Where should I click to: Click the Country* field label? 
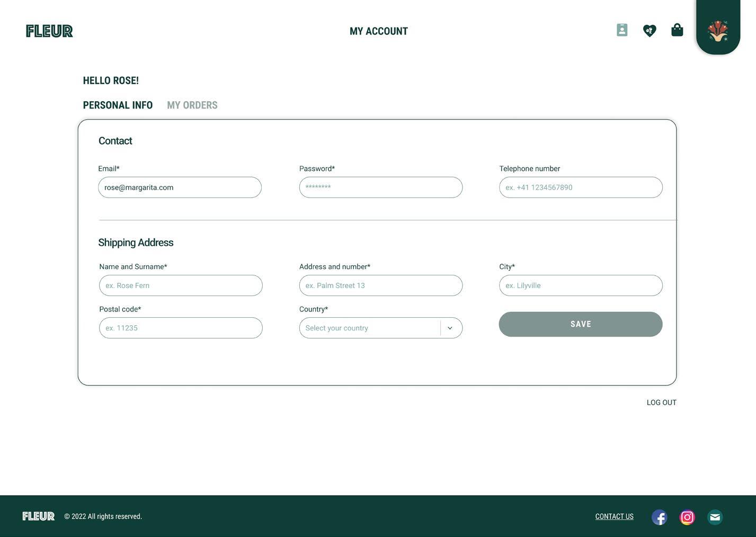[314, 309]
